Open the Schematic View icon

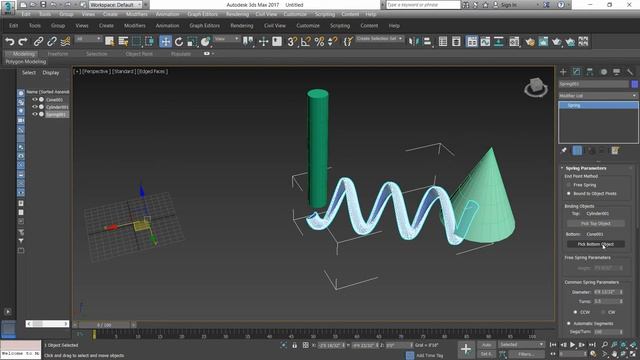click(x=499, y=41)
